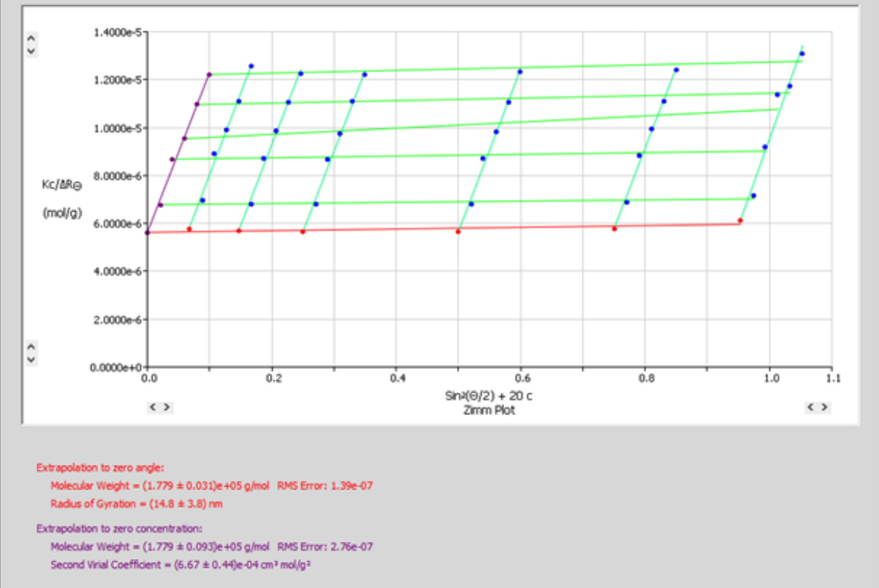Screen dimensions: 879x588
Task: Select the Zimm Plot title label
Action: (x=491, y=411)
